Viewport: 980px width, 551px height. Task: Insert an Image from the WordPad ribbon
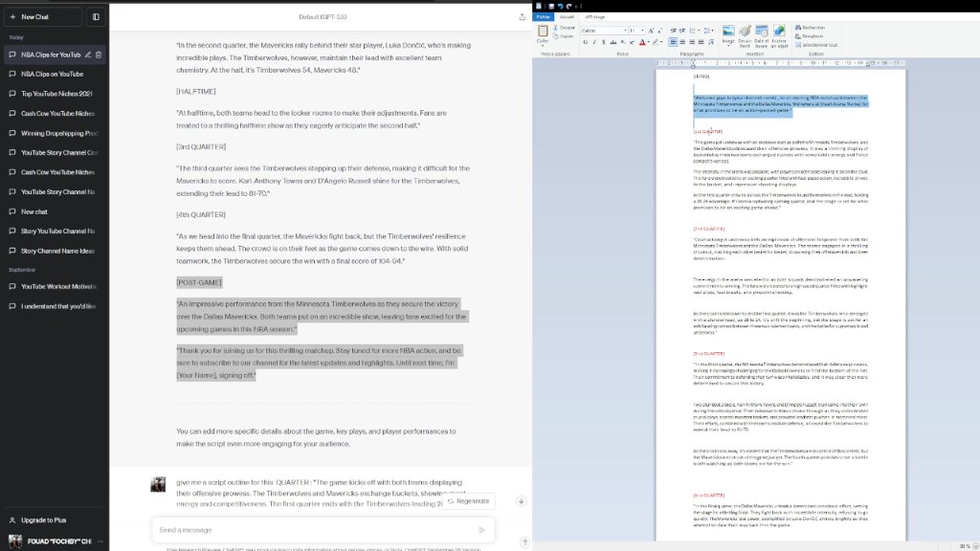[x=728, y=36]
